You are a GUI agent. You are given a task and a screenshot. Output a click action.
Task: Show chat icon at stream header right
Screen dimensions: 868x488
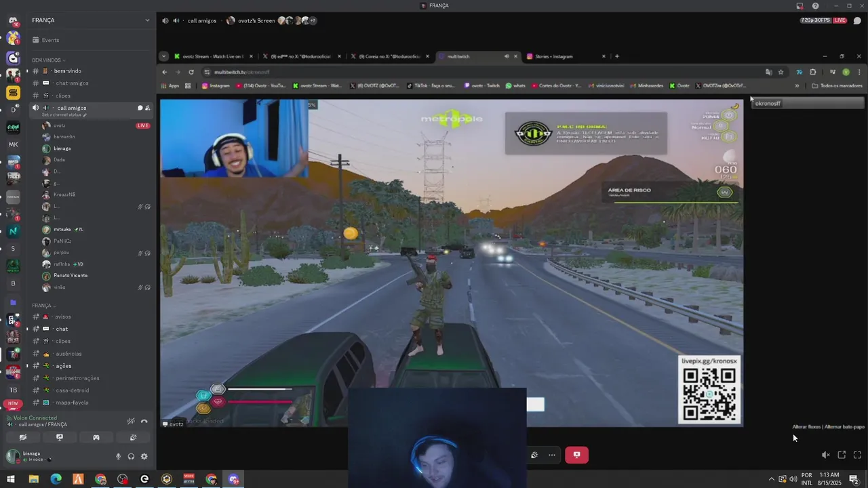tap(857, 20)
